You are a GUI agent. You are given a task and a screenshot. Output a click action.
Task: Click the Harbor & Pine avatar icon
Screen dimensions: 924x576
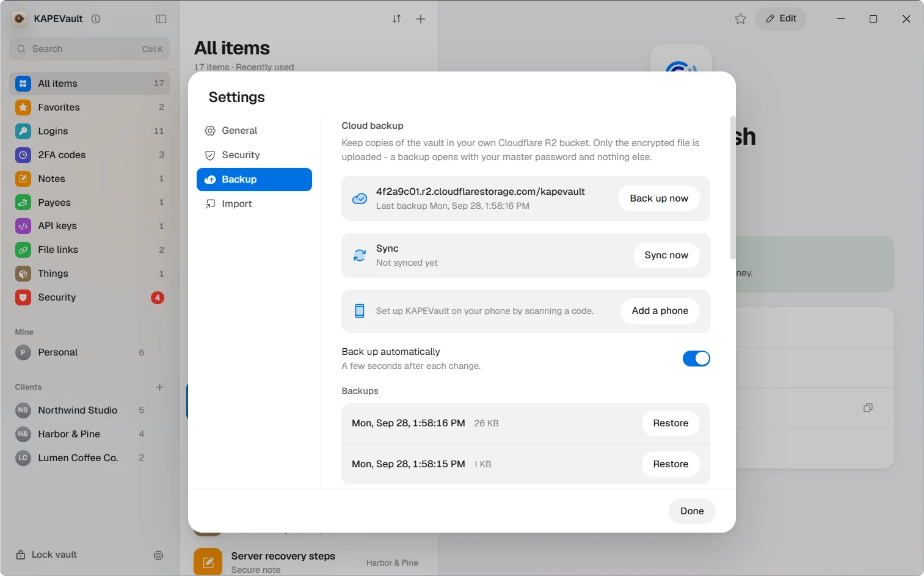[23, 434]
